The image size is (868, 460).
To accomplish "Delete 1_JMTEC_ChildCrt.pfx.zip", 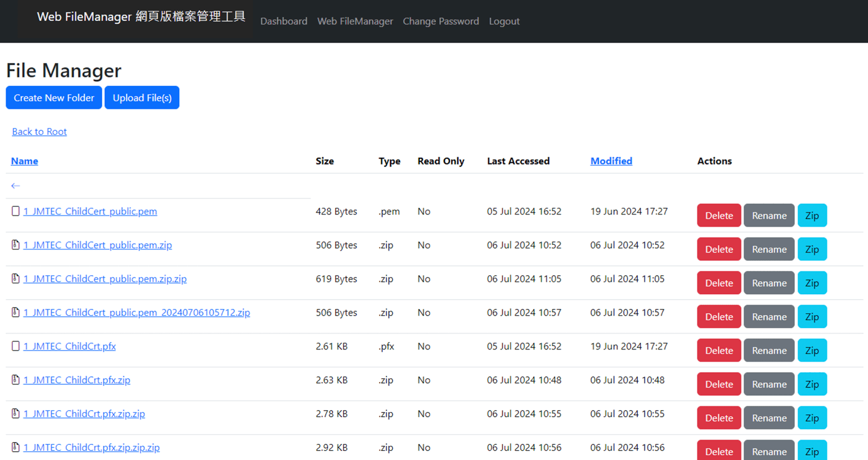I will click(x=719, y=384).
